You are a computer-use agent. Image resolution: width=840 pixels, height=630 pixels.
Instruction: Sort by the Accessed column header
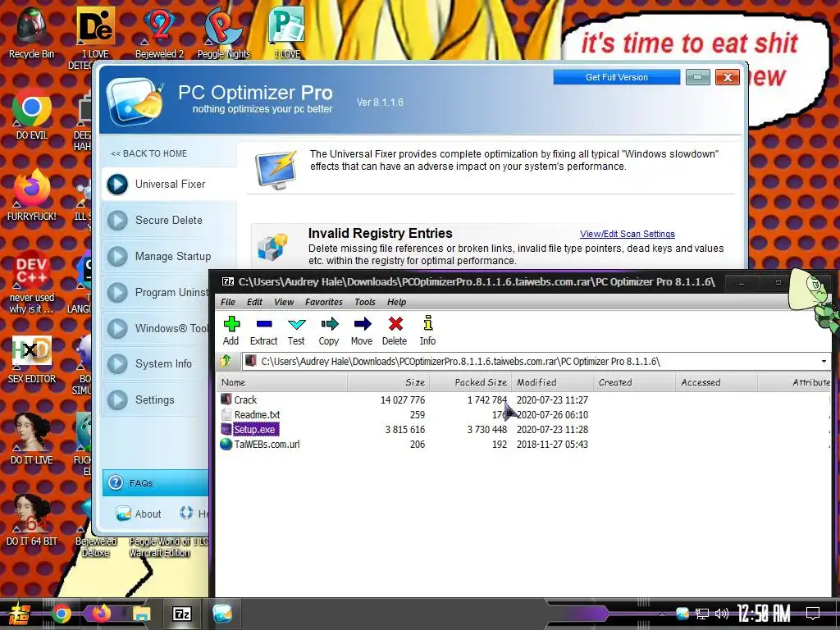pos(717,382)
